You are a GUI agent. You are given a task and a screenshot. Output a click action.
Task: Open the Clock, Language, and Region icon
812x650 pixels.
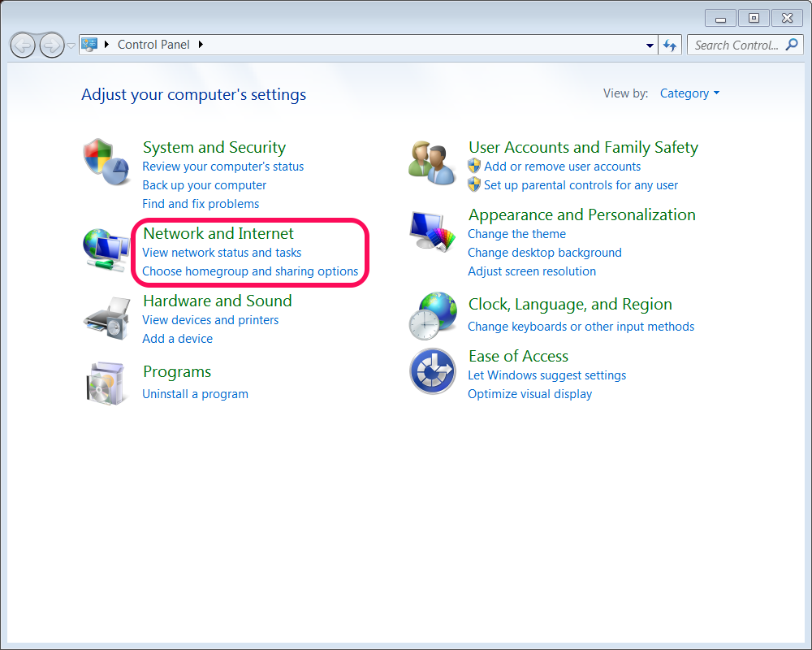pyautogui.click(x=431, y=315)
